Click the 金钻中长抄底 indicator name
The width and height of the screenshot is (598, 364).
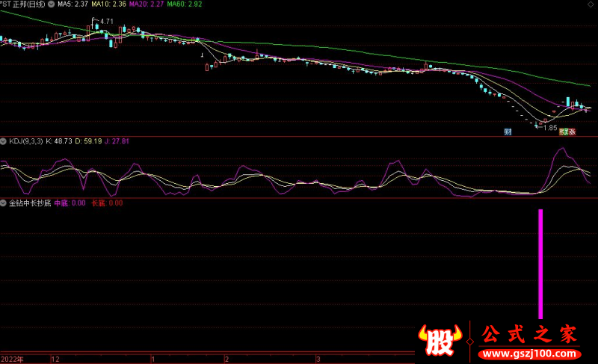[30, 203]
